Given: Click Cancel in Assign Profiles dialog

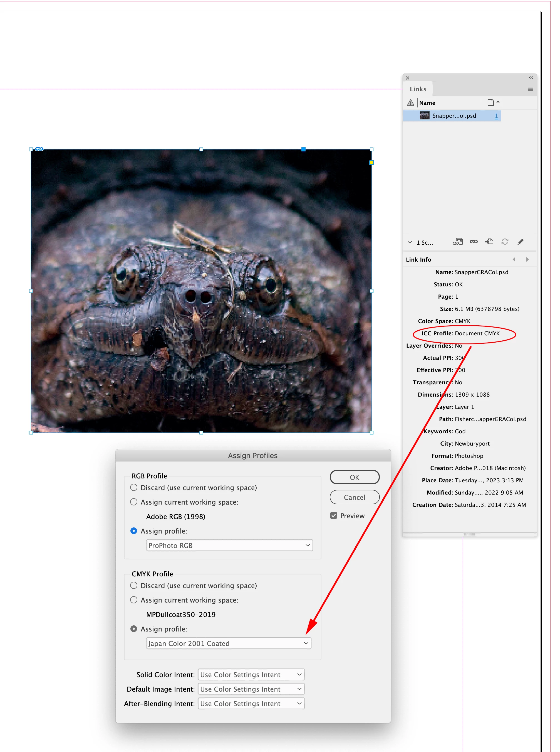Looking at the screenshot, I should click(x=354, y=497).
